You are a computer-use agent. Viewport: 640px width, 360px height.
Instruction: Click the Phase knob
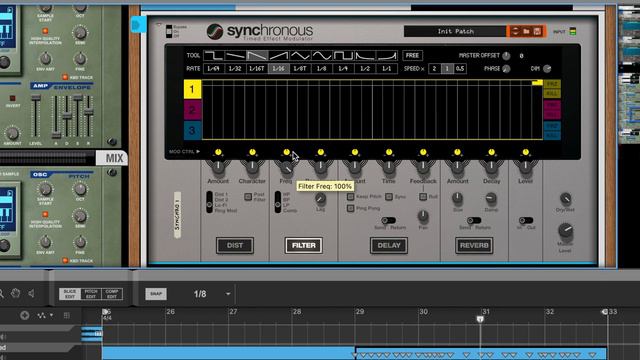(x=506, y=69)
